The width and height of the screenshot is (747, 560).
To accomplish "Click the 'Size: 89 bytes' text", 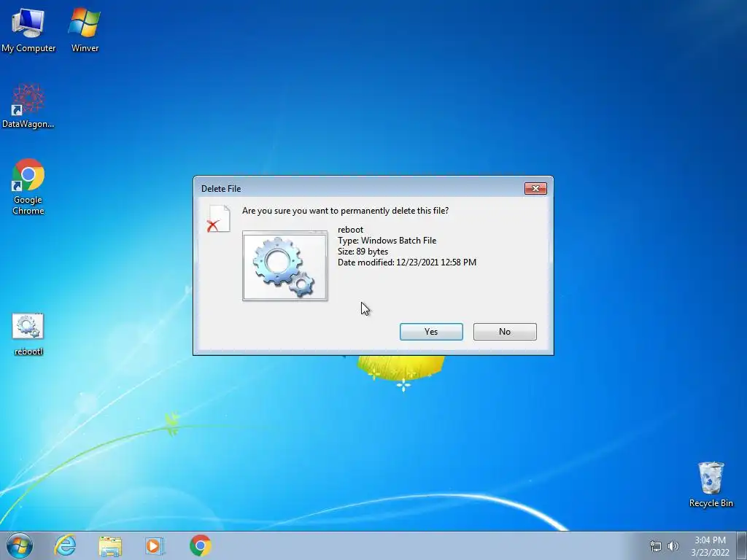I will pos(363,252).
